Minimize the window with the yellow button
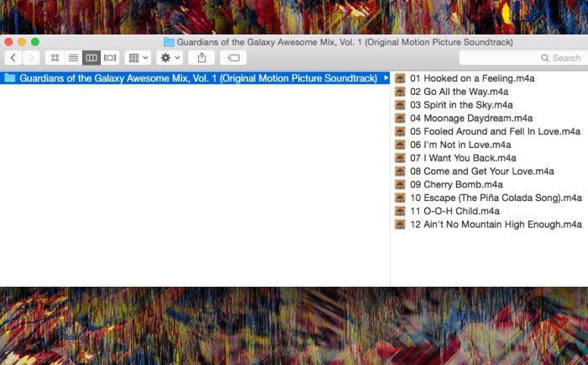The height and width of the screenshot is (365, 588). pyautogui.click(x=22, y=42)
